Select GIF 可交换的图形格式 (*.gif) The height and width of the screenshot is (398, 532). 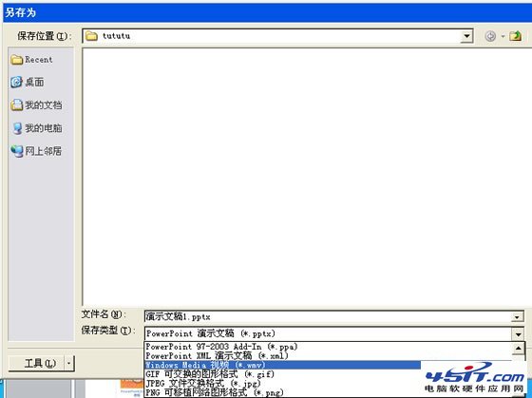pyautogui.click(x=209, y=374)
